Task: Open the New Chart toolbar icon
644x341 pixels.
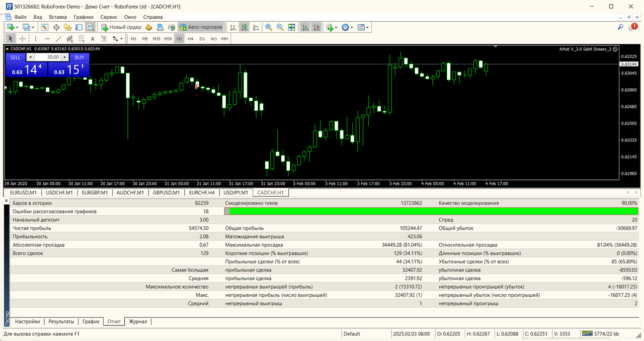Action: 10,27
